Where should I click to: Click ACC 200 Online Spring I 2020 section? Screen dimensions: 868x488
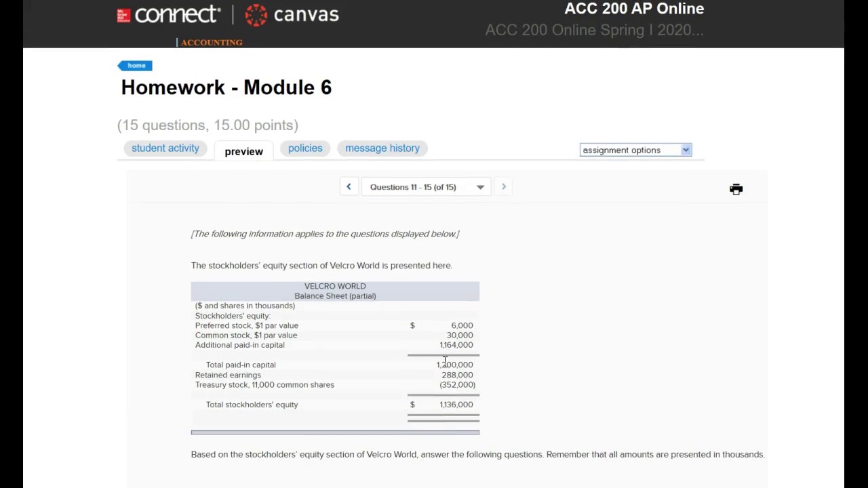click(594, 30)
